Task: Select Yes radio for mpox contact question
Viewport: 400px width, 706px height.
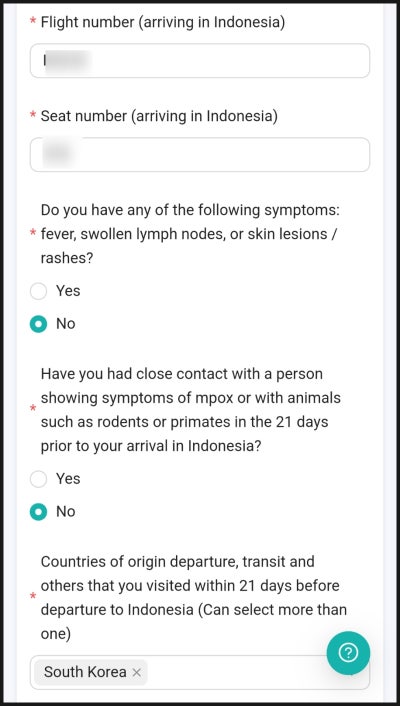Action: point(38,479)
